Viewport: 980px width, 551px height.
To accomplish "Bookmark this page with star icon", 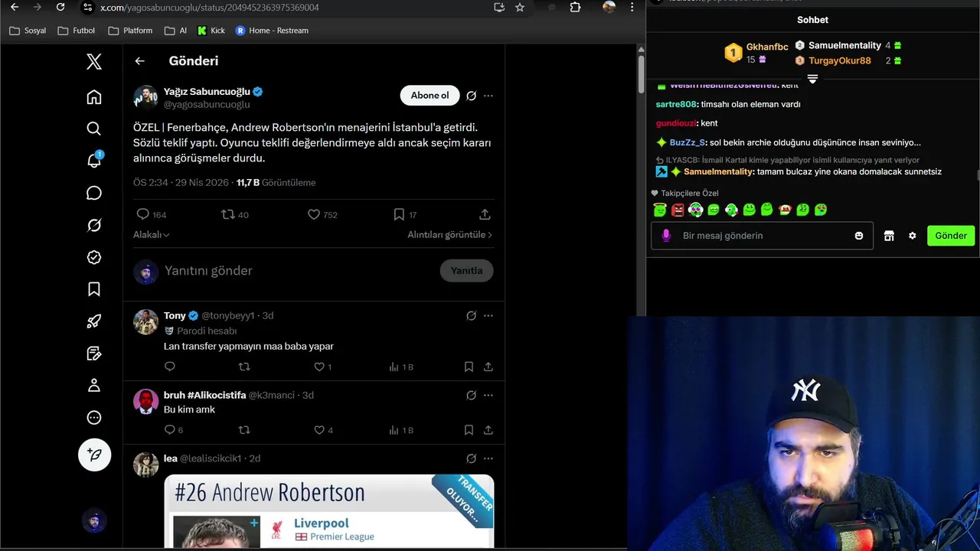I will [x=520, y=7].
